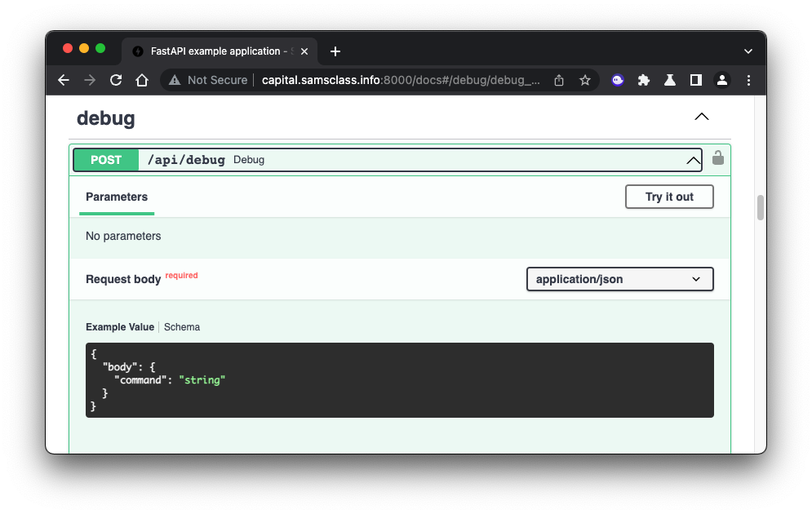
Task: Go to the browser home page icon
Action: pyautogui.click(x=142, y=80)
